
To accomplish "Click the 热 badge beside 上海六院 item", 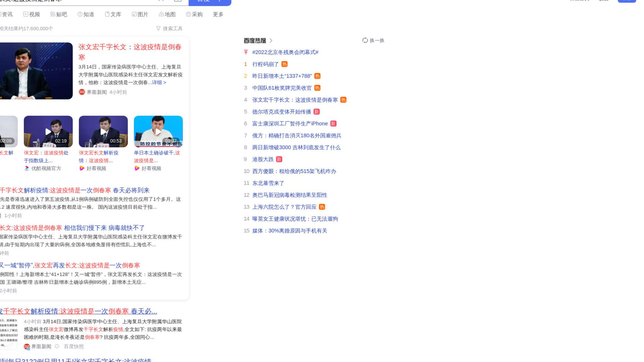I will [x=322, y=207].
